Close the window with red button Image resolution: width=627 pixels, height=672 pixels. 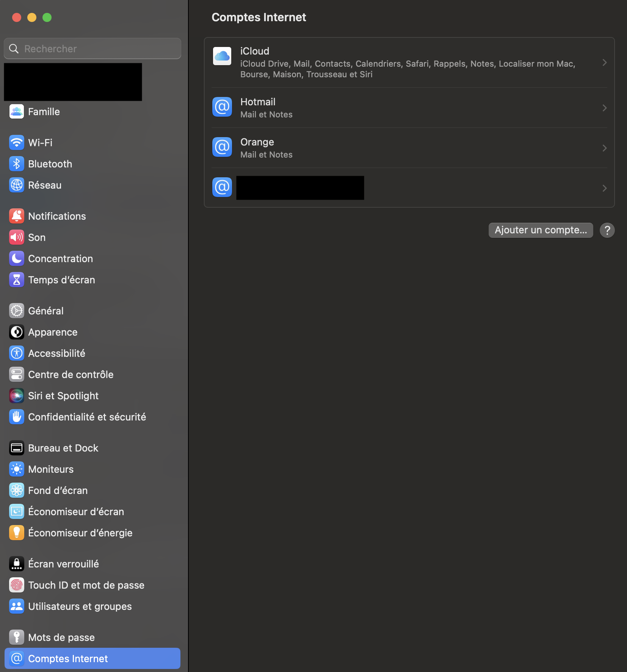tap(17, 17)
